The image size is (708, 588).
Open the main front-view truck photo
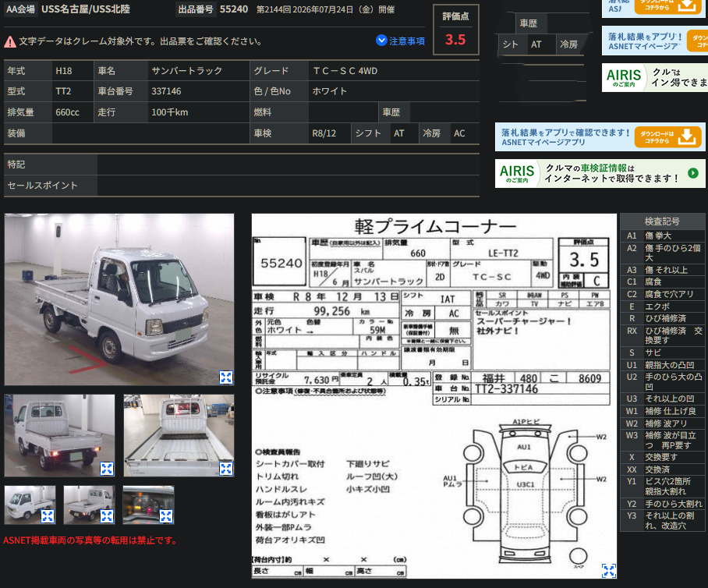point(119,299)
